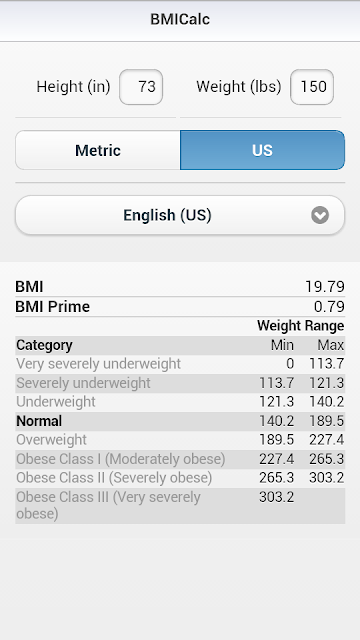This screenshot has height=640, width=360.
Task: Switch units to Metric
Action: point(98,150)
